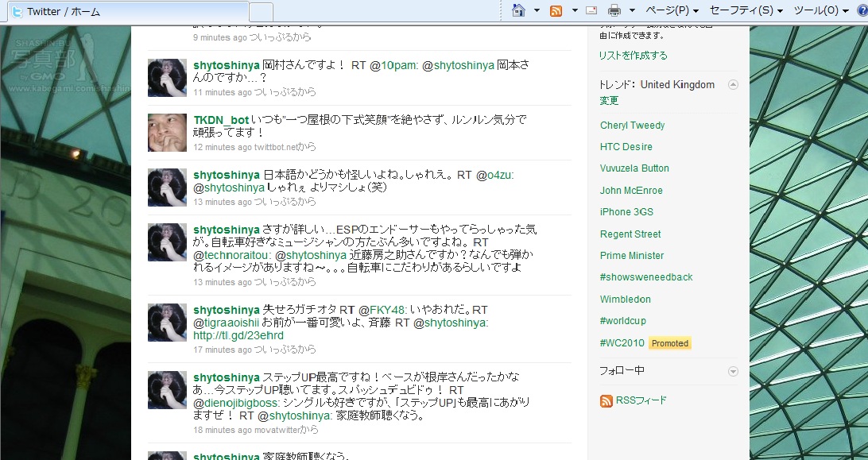Screen dimensions: 868x460
Task: Click the TKDN_bot profile avatar
Action: tap(167, 133)
